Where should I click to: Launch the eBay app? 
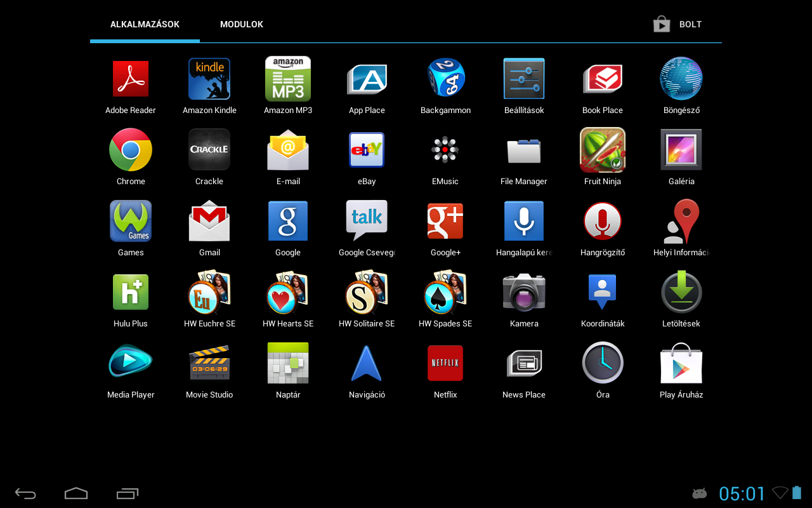point(367,150)
